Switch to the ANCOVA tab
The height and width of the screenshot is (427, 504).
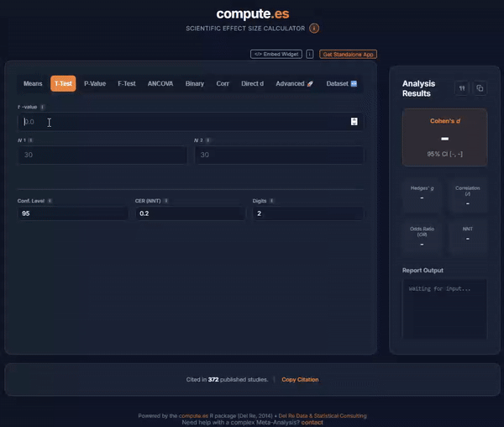(x=160, y=83)
